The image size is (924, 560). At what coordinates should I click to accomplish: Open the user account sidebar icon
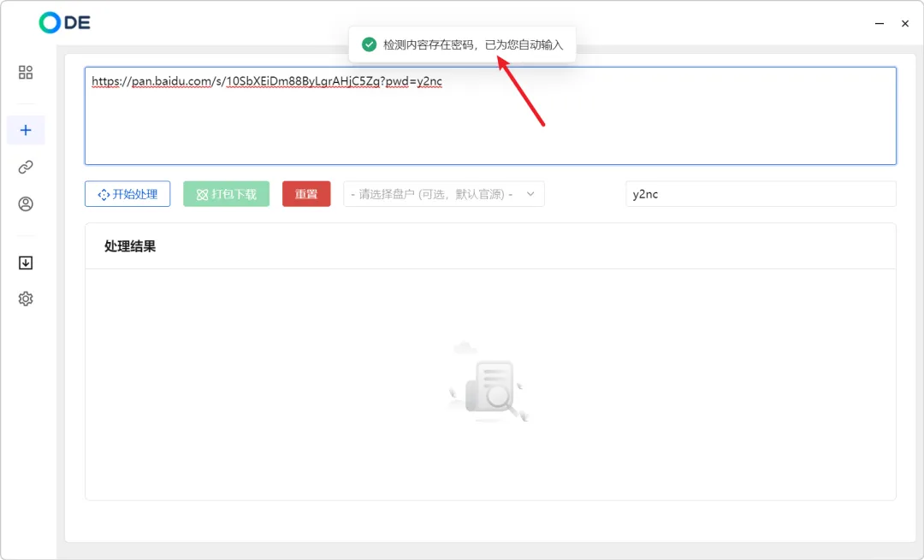(x=26, y=203)
